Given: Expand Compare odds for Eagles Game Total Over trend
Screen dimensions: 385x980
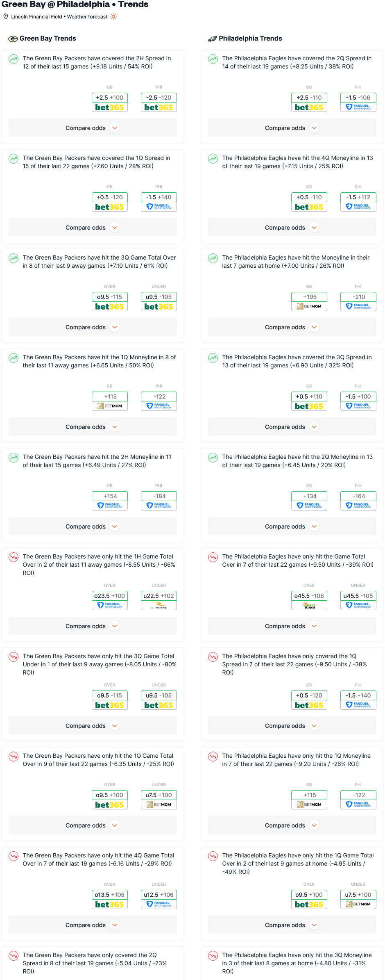Looking at the screenshot, I should coord(292,626).
